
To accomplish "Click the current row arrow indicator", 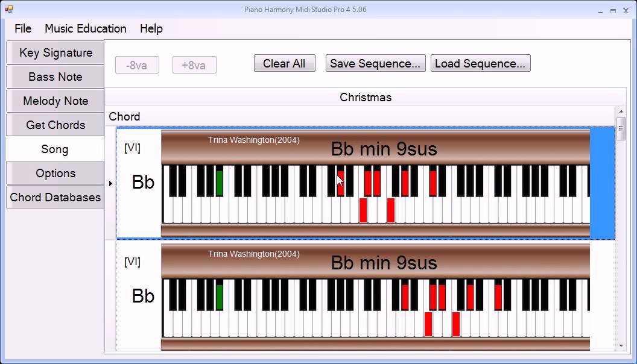I will [110, 183].
